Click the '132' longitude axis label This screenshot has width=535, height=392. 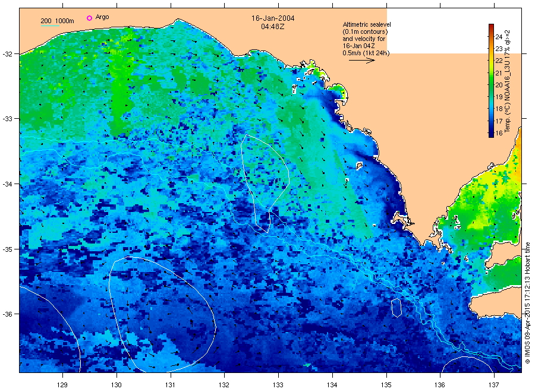coord(224,385)
